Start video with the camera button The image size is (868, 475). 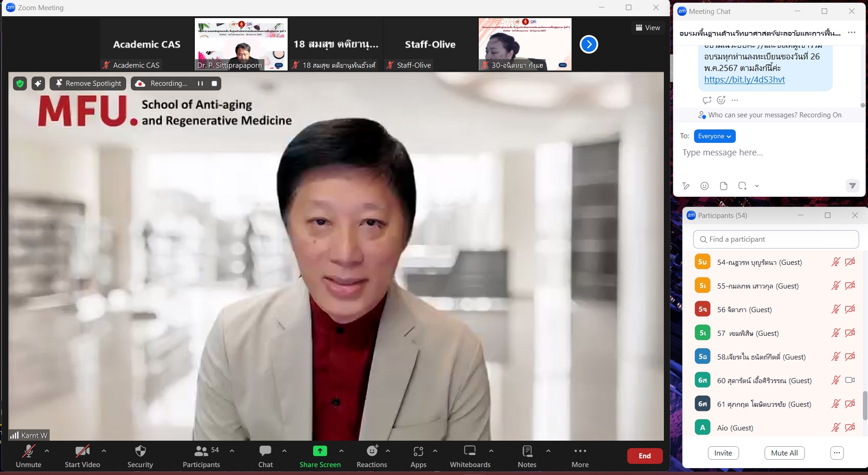tap(82, 456)
